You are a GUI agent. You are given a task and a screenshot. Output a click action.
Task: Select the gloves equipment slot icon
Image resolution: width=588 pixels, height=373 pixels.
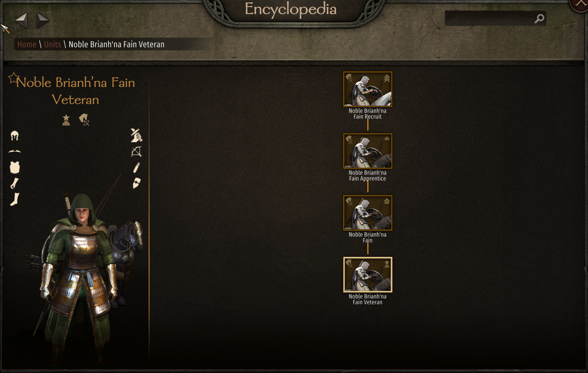coord(14,184)
